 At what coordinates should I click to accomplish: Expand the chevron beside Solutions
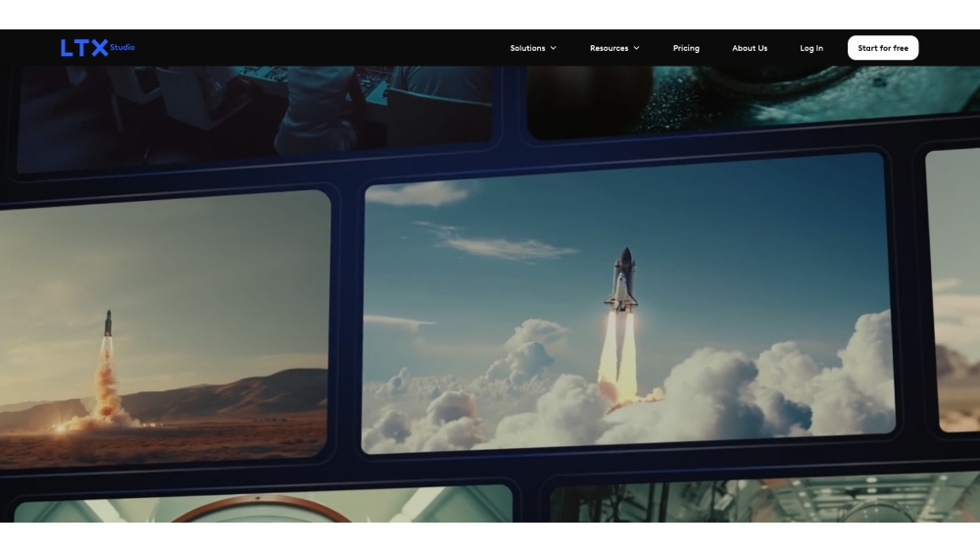point(553,48)
